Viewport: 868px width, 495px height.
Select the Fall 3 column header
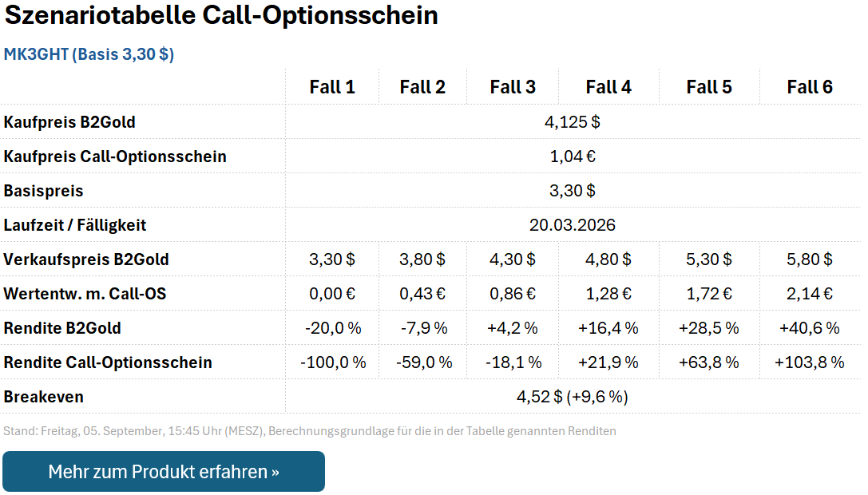(513, 87)
